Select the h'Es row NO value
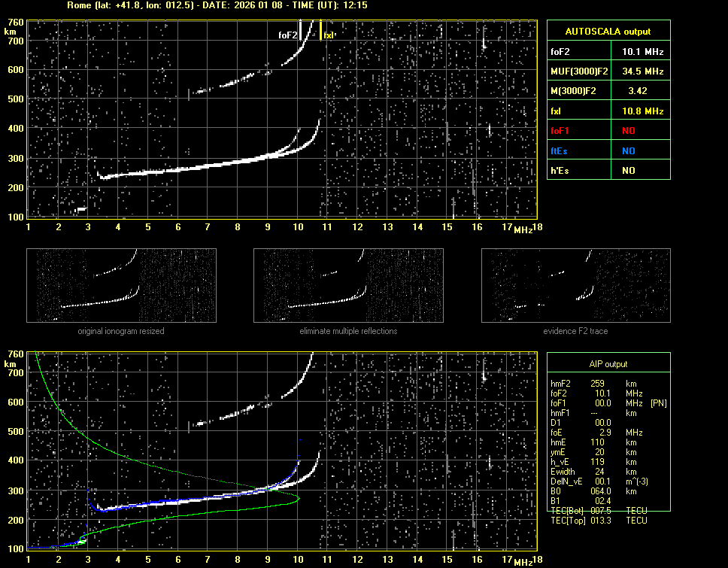 (628, 171)
